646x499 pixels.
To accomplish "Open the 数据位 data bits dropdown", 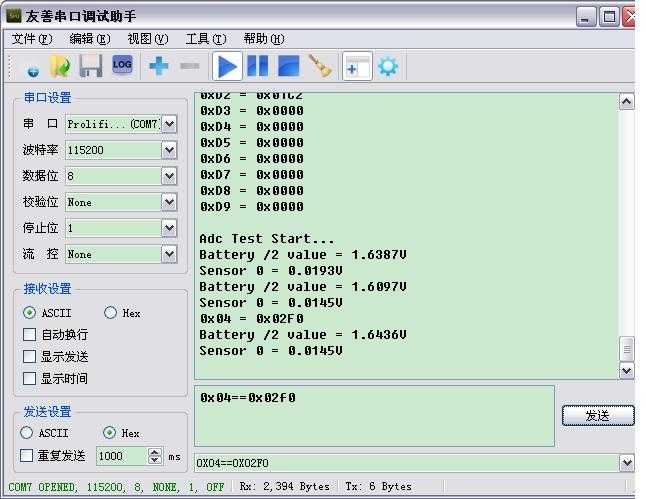I will [x=169, y=176].
